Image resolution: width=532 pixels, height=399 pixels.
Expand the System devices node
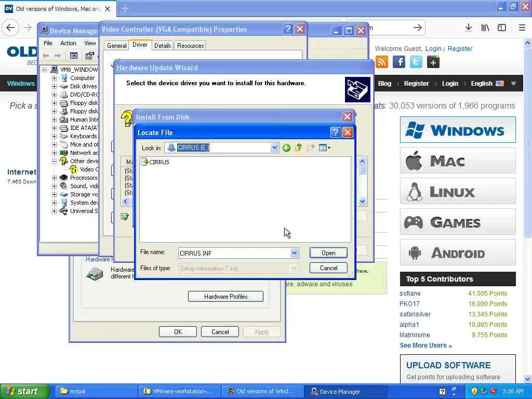tap(54, 203)
